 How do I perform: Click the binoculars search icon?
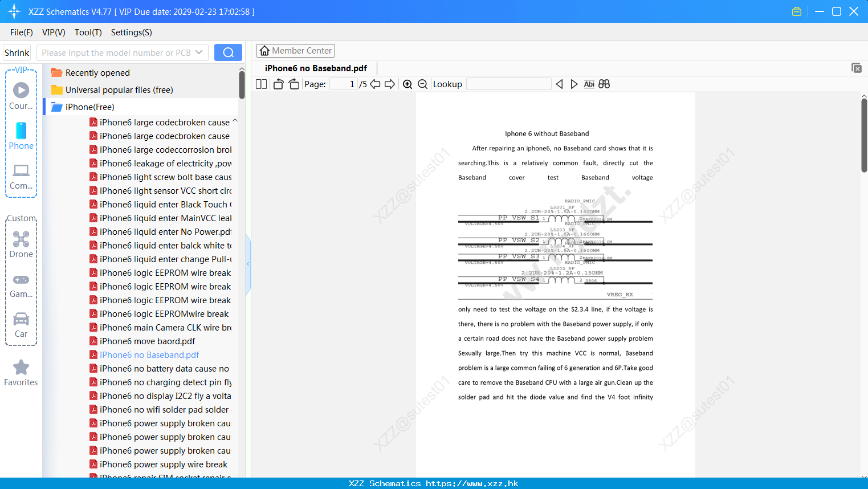point(604,84)
